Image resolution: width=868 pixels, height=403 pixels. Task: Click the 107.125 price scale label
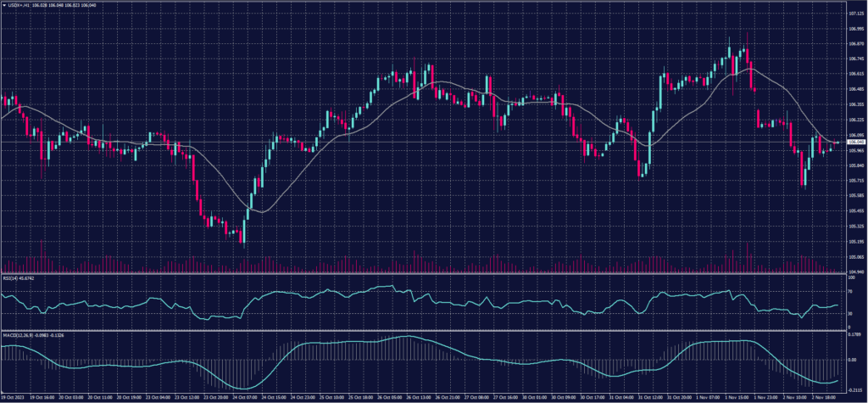855,14
